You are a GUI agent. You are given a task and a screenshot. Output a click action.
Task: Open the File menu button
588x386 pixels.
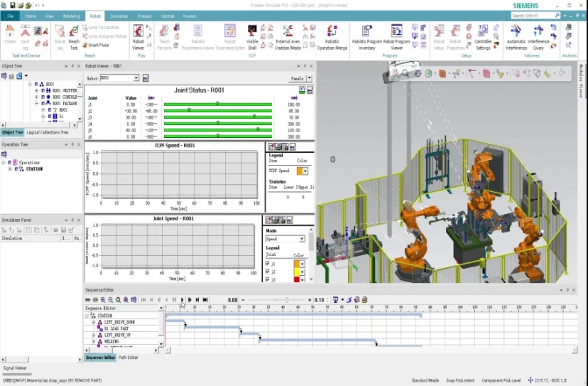(11, 15)
